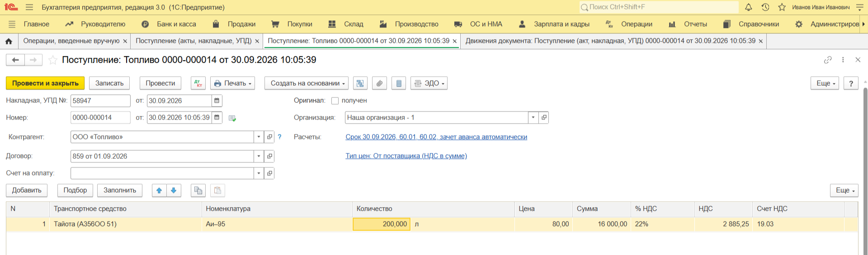The width and height of the screenshot is (868, 255).
Task: Open attached files paperclip icon
Action: coord(379,83)
